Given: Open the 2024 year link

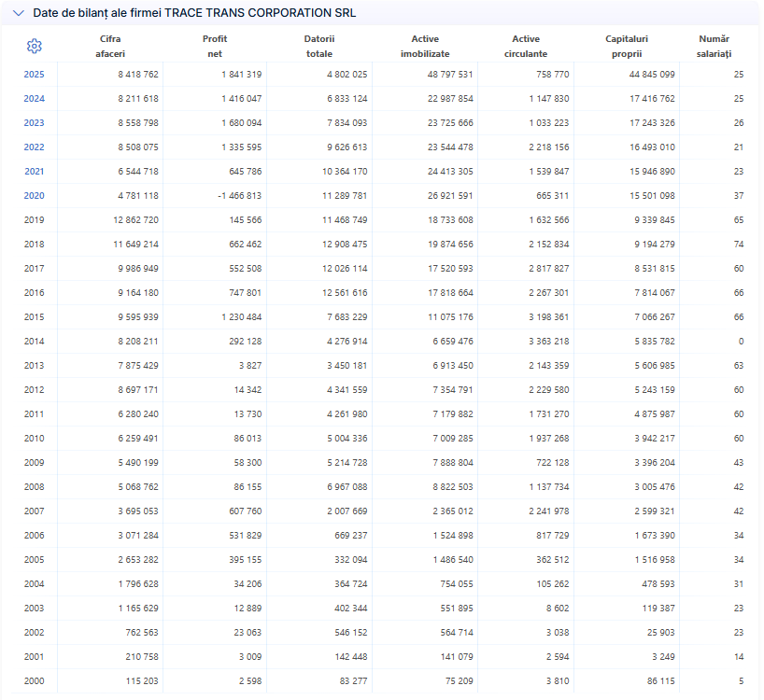Looking at the screenshot, I should pyautogui.click(x=35, y=99).
